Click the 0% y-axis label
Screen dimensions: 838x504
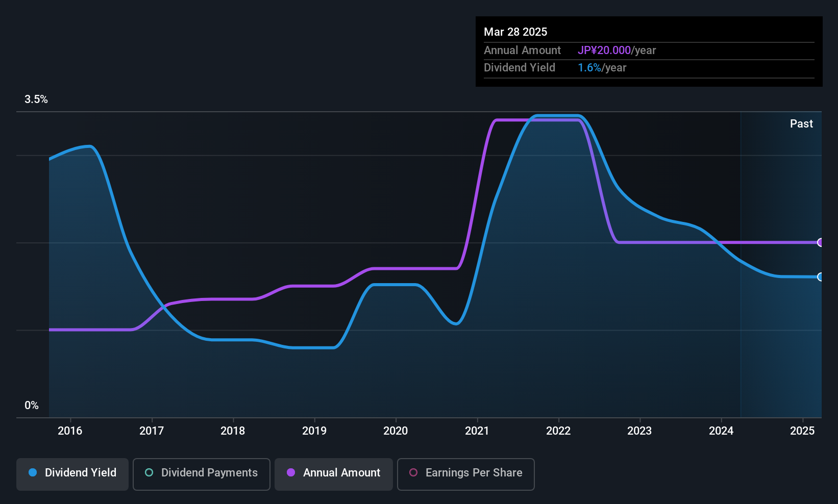(32, 406)
